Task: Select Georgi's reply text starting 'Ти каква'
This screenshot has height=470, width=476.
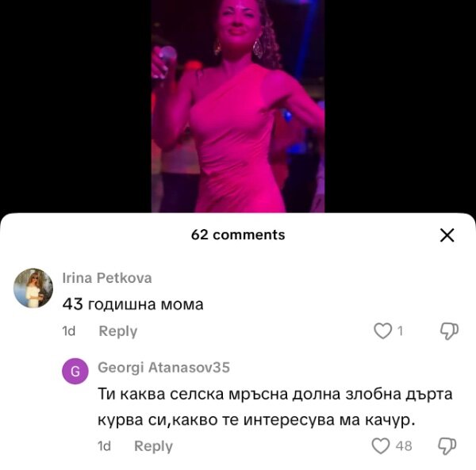Action: [x=275, y=407]
